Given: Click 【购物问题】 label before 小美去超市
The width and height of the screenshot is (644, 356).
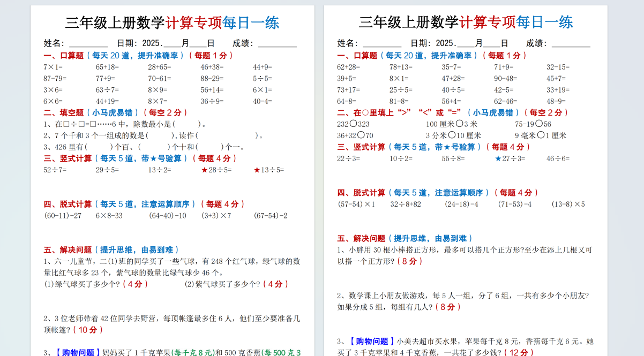Looking at the screenshot, I should 372,341.
